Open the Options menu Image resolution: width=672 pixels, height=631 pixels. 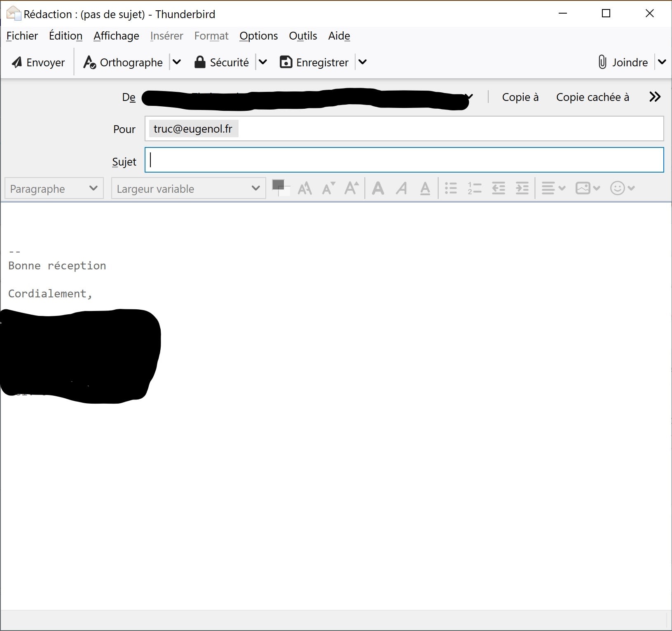coord(258,36)
